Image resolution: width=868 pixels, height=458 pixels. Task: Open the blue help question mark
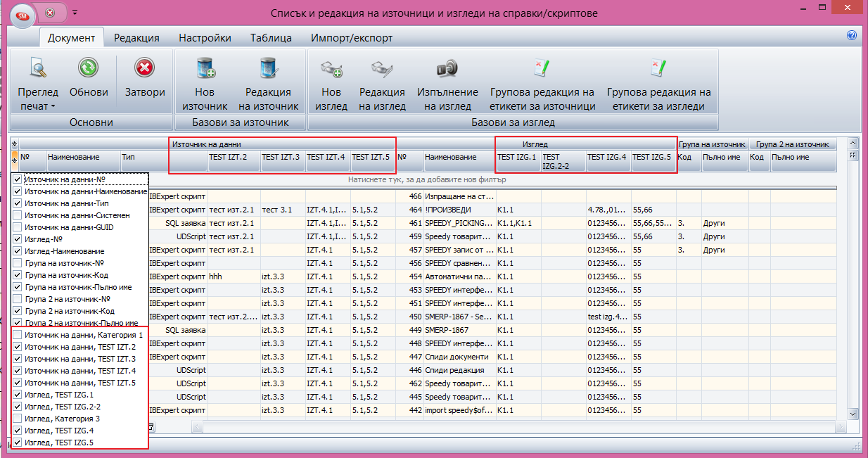tap(852, 35)
